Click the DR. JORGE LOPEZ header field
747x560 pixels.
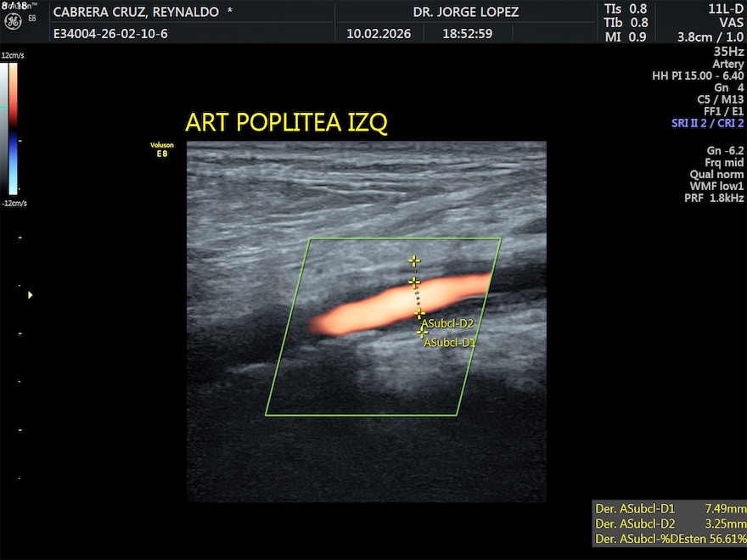pyautogui.click(x=465, y=12)
